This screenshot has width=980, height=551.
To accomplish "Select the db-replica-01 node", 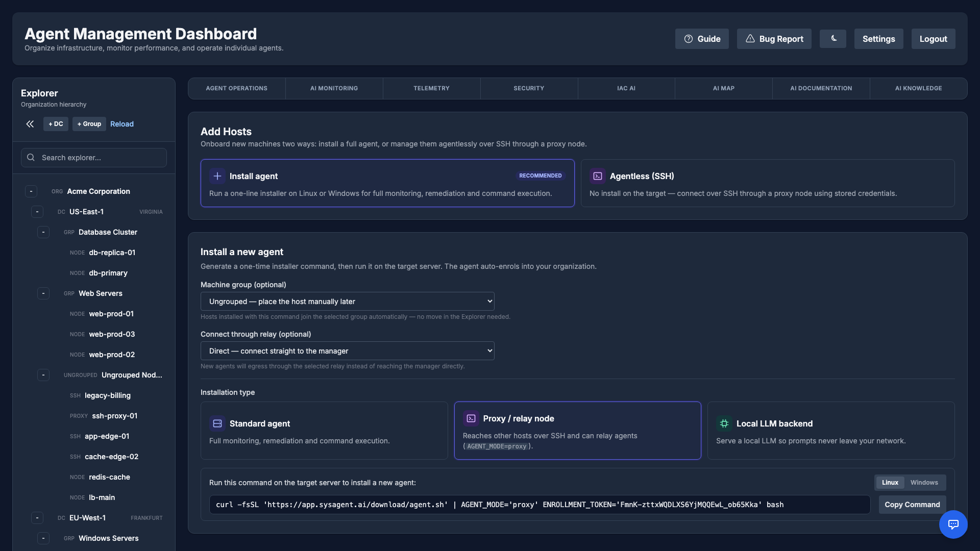I will (112, 253).
